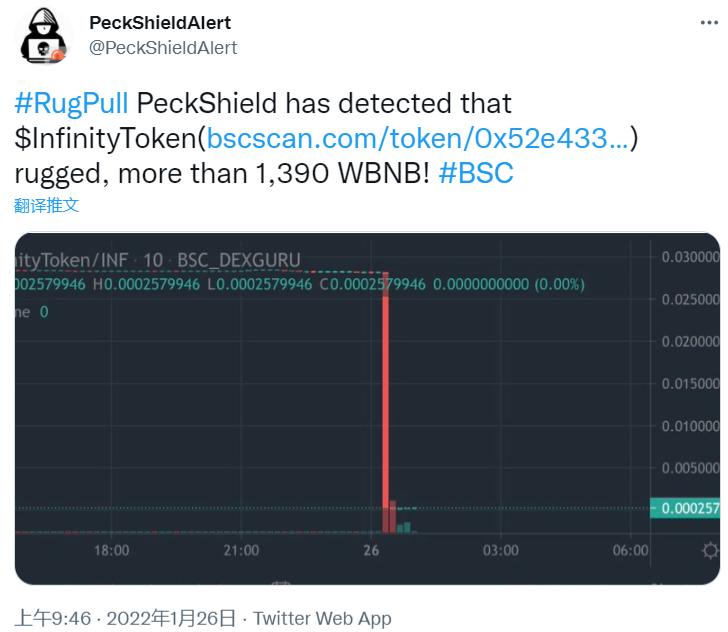The image size is (728, 632).
Task: Open the Twitter Web App source link
Action: 322,618
